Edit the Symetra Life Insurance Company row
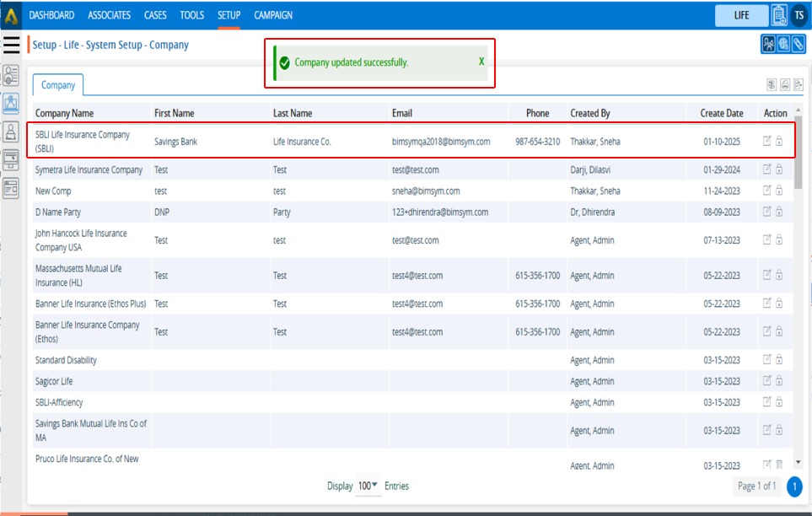Image resolution: width=812 pixels, height=516 pixels. pyautogui.click(x=766, y=169)
